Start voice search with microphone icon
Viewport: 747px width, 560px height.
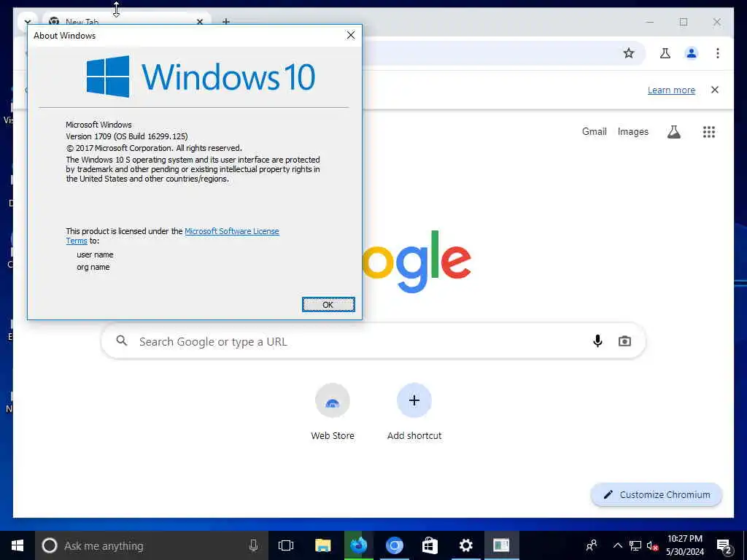point(597,341)
